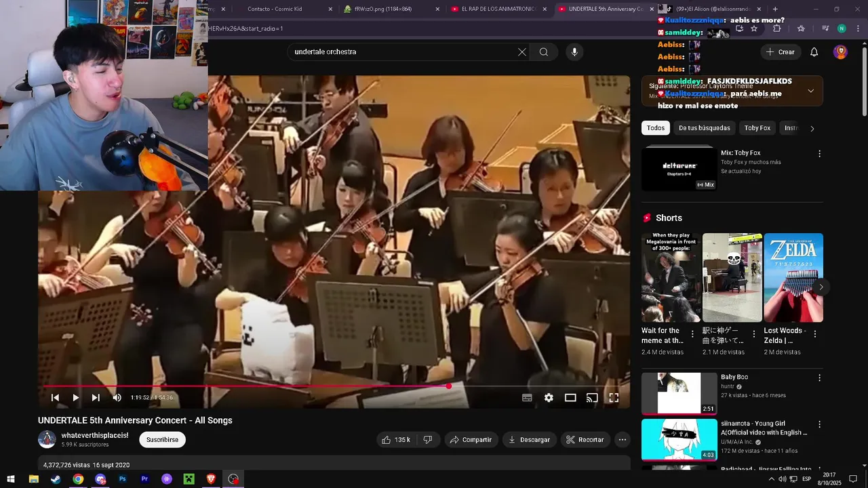The width and height of the screenshot is (868, 488).
Task: Switch to EL RAP DE LOS ANIMATRONICOS tab
Action: click(x=498, y=9)
